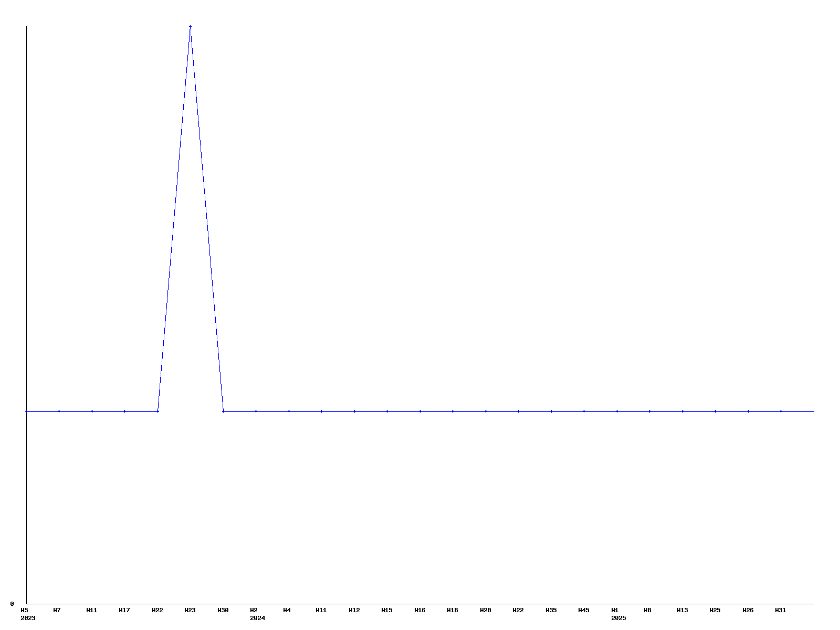Click the W25 x-axis label
Screen dimensions: 840x630
click(715, 610)
